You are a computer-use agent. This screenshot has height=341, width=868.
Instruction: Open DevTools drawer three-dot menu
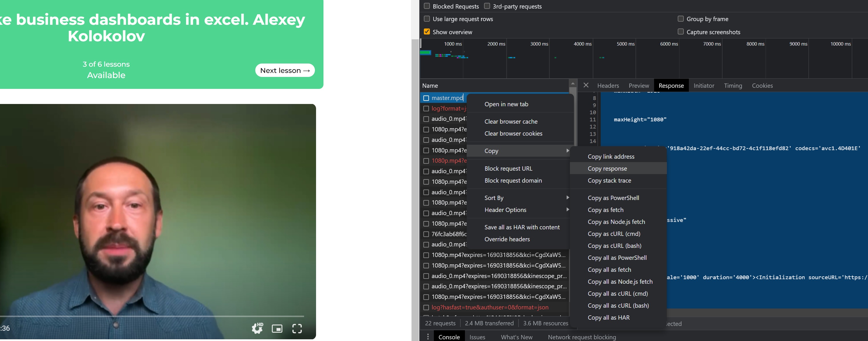point(428,337)
